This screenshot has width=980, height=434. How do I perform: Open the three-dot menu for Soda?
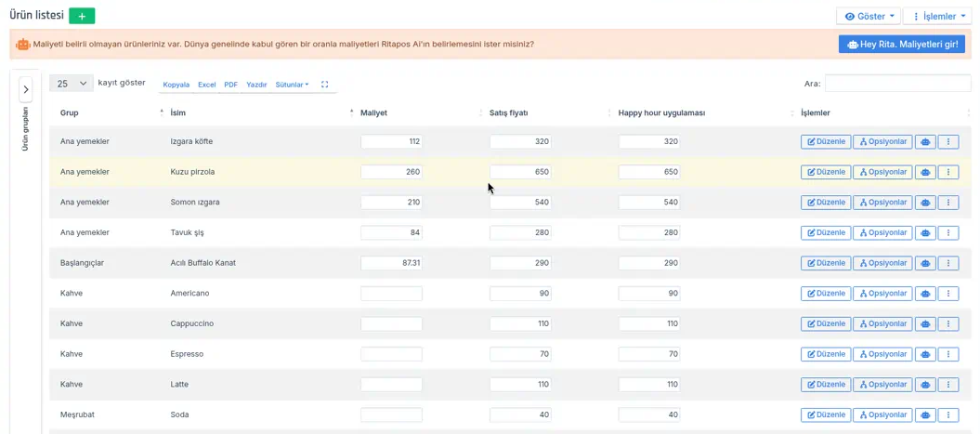pos(948,414)
